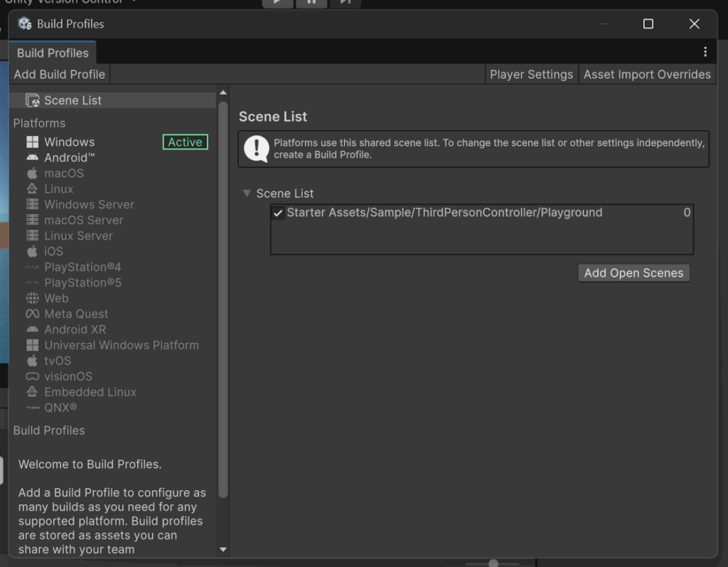Click the Add Open Scenes button
The image size is (728, 567).
633,273
